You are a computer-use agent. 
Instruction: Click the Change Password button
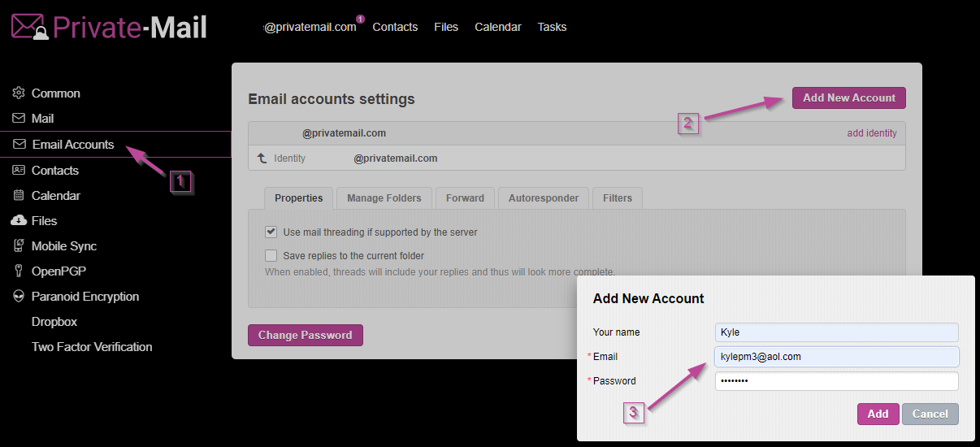coord(305,335)
